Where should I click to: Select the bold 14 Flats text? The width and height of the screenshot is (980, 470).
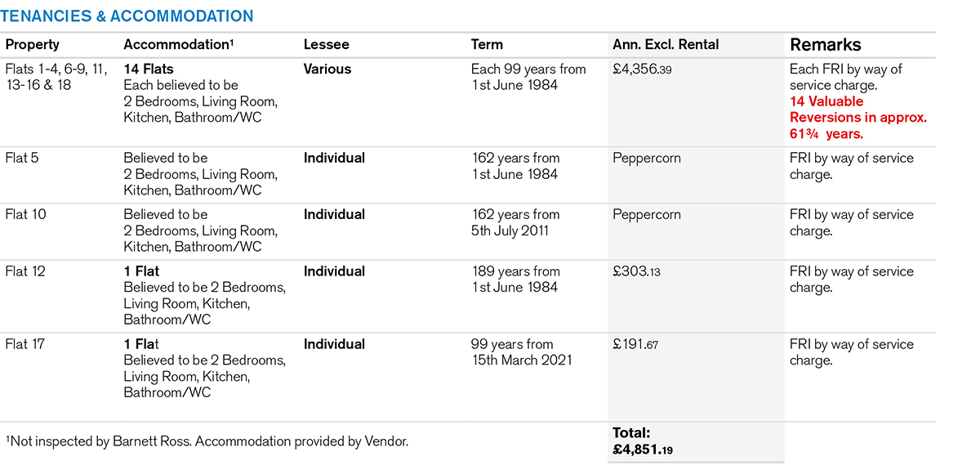[x=149, y=69]
